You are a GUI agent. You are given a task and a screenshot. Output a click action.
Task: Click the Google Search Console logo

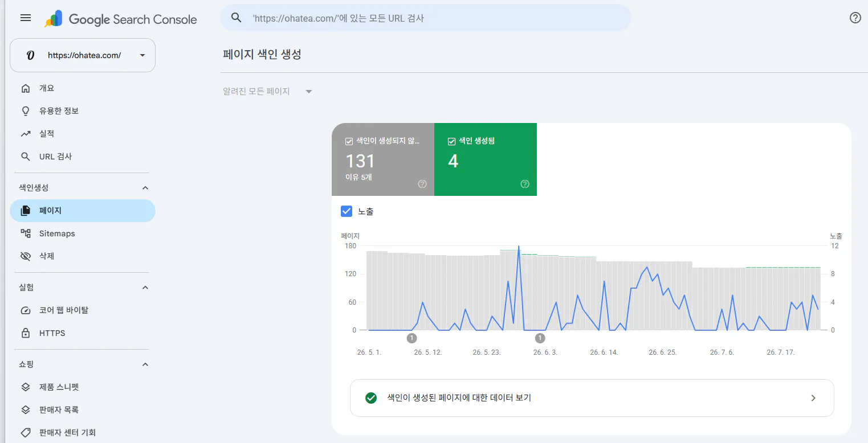(x=120, y=19)
